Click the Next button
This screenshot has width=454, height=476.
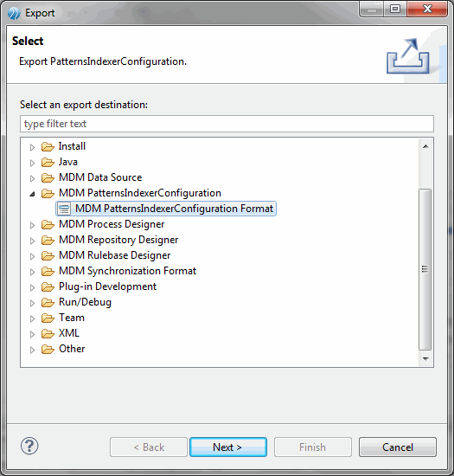coord(228,447)
